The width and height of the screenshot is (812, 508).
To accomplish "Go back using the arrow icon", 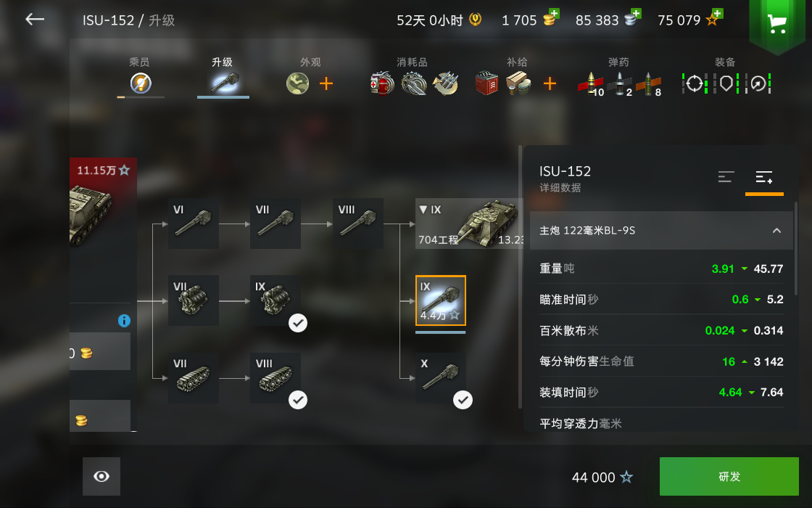I will [x=35, y=20].
